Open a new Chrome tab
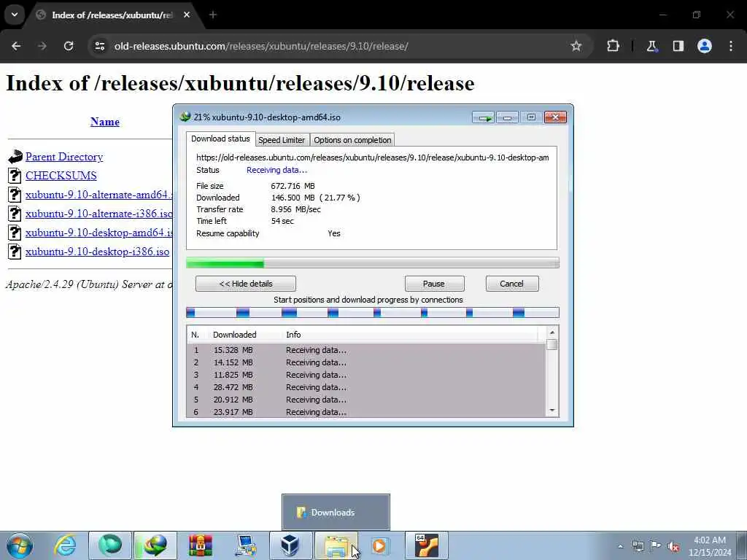 click(x=213, y=15)
